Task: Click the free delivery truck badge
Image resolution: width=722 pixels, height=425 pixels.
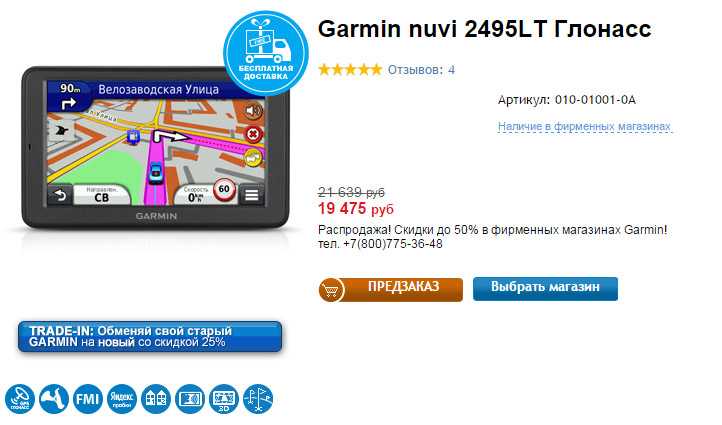Action: pos(266,53)
